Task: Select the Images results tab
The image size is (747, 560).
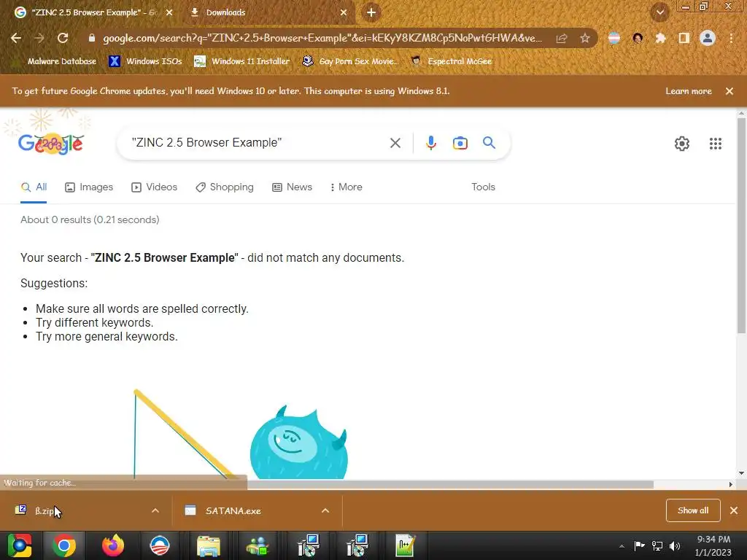Action: coord(89,187)
